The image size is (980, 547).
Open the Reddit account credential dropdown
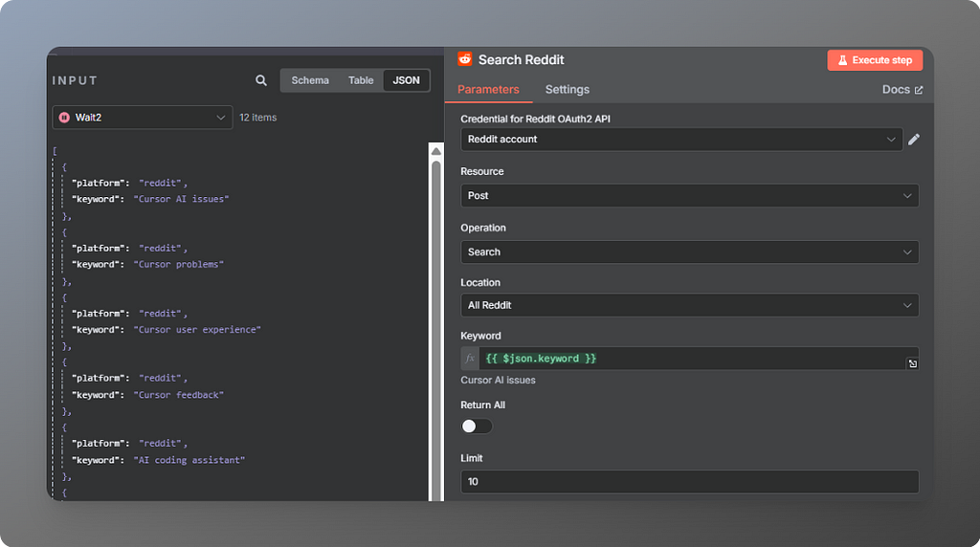coord(681,140)
